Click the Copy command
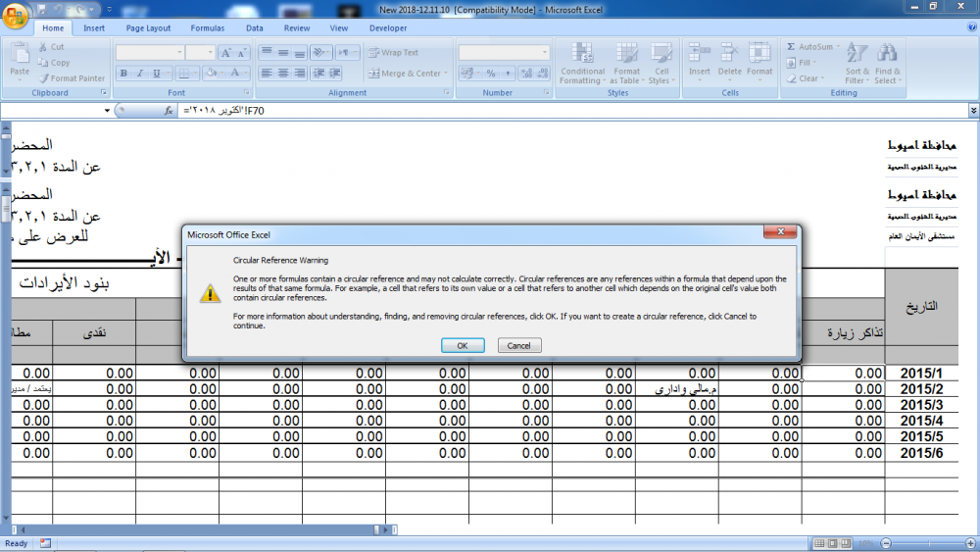The image size is (980, 552). pyautogui.click(x=54, y=63)
